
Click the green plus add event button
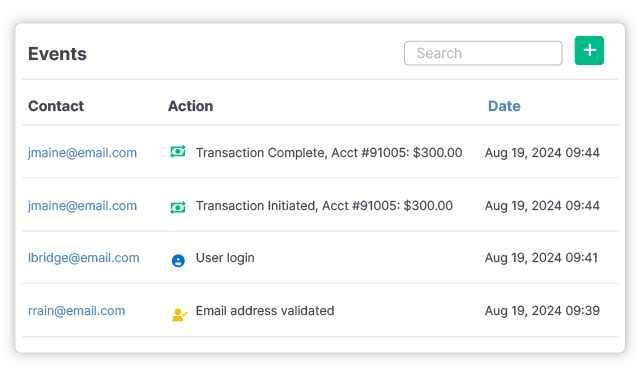click(589, 51)
